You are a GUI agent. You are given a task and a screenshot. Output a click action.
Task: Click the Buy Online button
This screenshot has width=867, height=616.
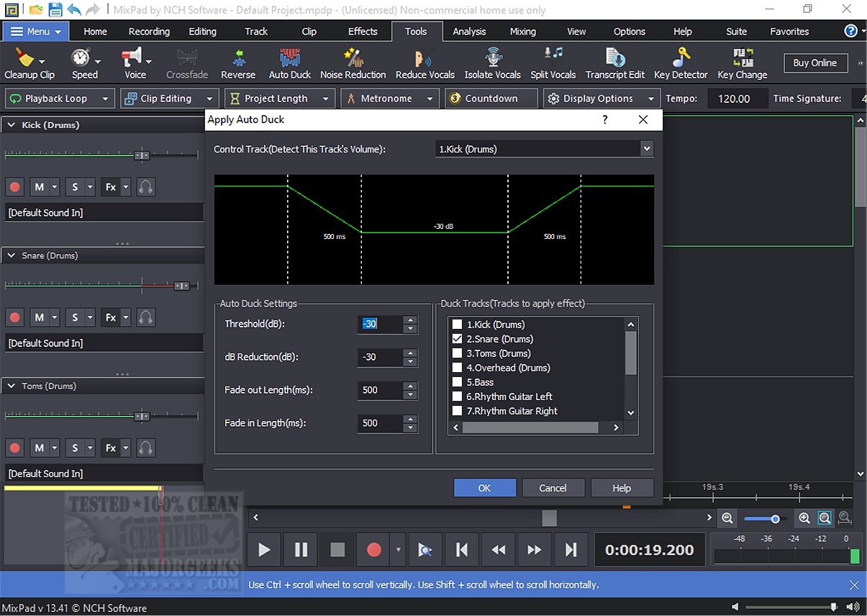tap(814, 63)
